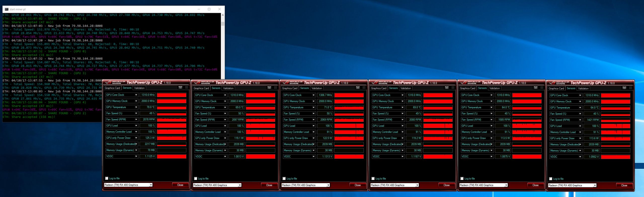The height and width of the screenshot is (197, 644).
Task: Click Close button in GPU-Z showing 1.1187 V
Action: (447, 185)
